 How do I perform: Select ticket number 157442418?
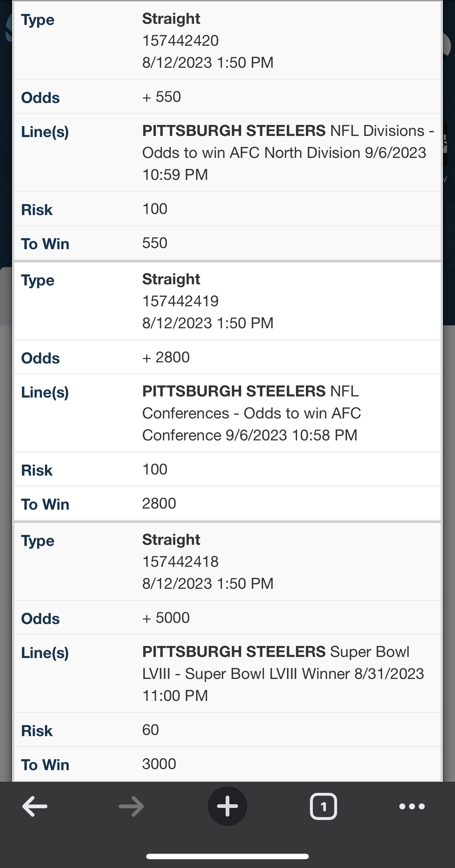point(180,562)
